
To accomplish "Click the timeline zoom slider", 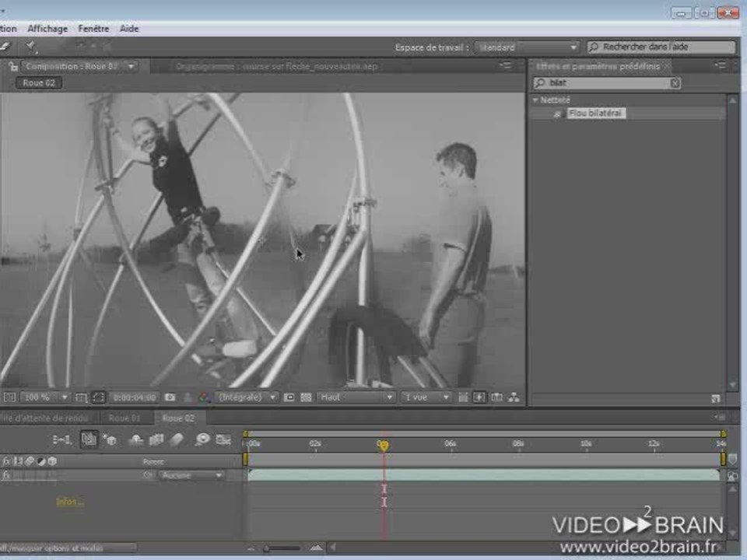I will 282,548.
